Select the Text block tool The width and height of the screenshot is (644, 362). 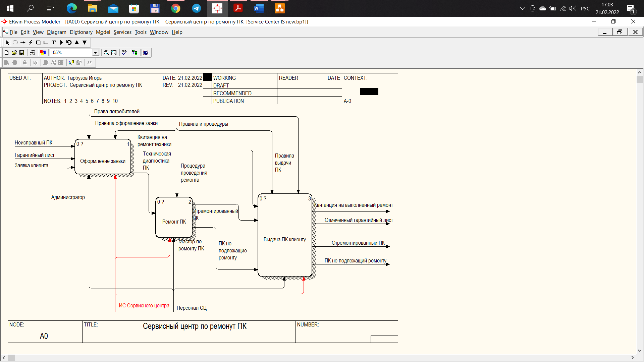coord(54,43)
